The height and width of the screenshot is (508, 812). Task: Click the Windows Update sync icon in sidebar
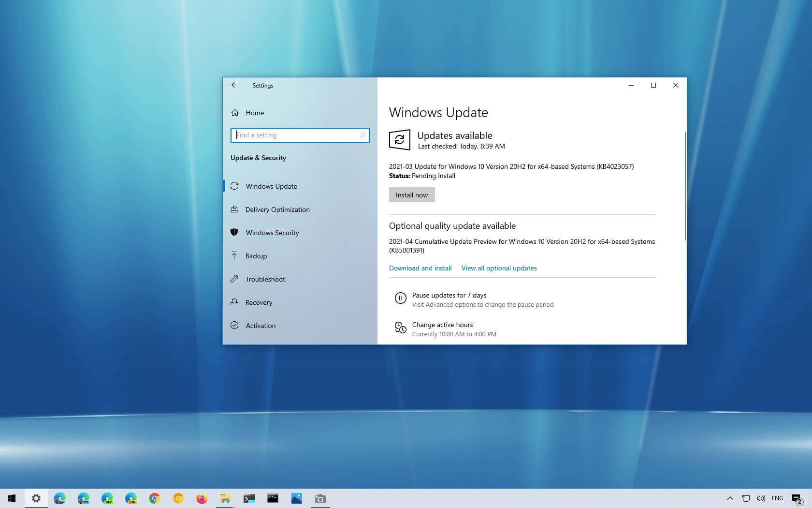234,186
